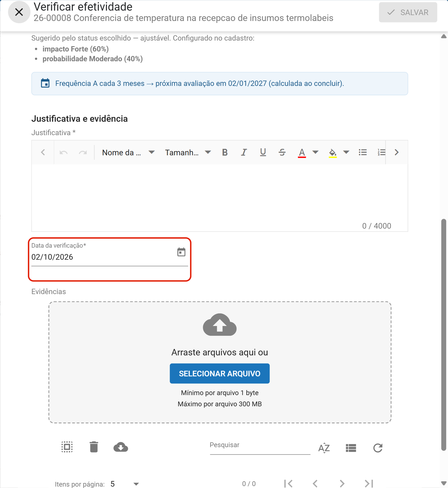Click the cloud upload icon

point(220,325)
